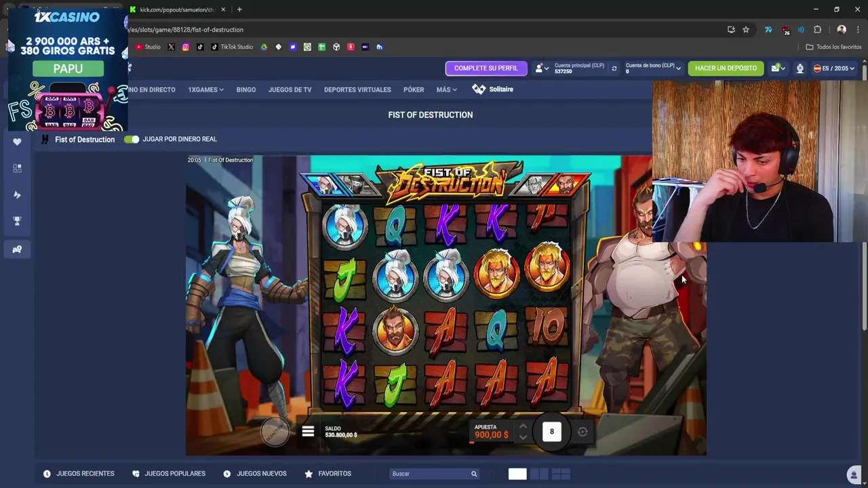Image resolution: width=868 pixels, height=488 pixels.
Task: Open Juegos Nuevos list
Action: click(255, 474)
